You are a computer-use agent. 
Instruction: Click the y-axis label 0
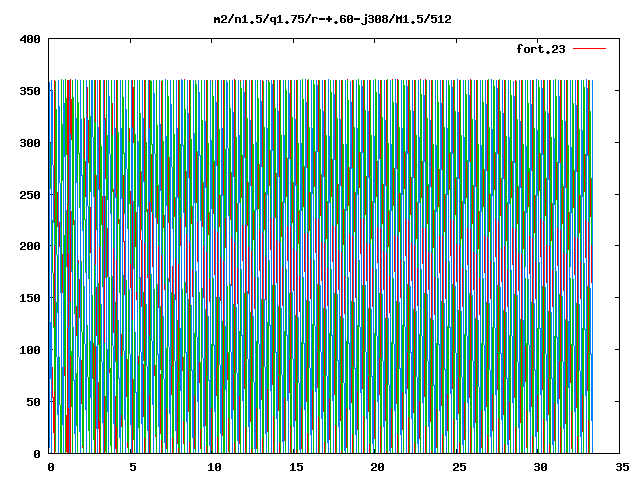[x=37, y=454]
